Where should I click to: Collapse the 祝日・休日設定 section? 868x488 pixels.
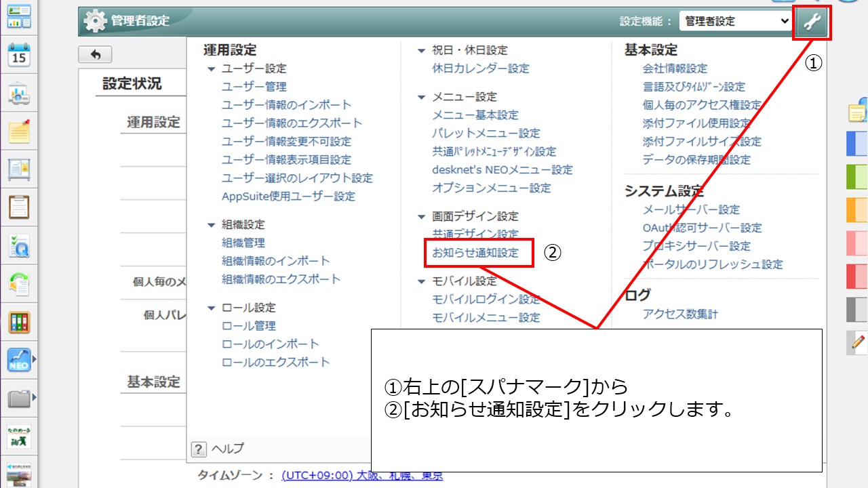[422, 51]
